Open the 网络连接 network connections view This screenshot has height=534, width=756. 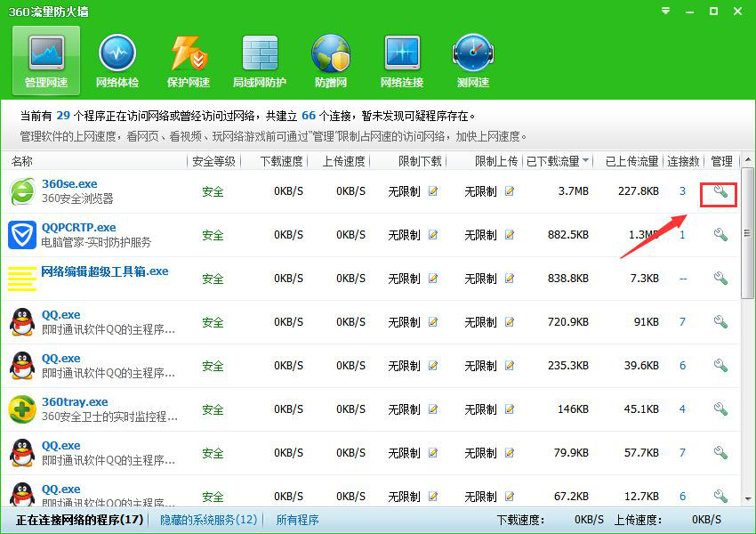[x=402, y=61]
